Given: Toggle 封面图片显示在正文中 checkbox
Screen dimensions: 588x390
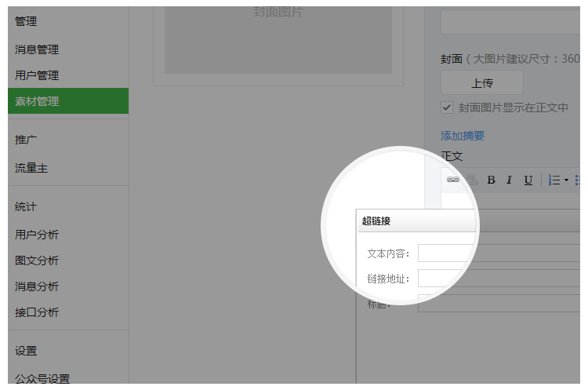Looking at the screenshot, I should coord(447,108).
